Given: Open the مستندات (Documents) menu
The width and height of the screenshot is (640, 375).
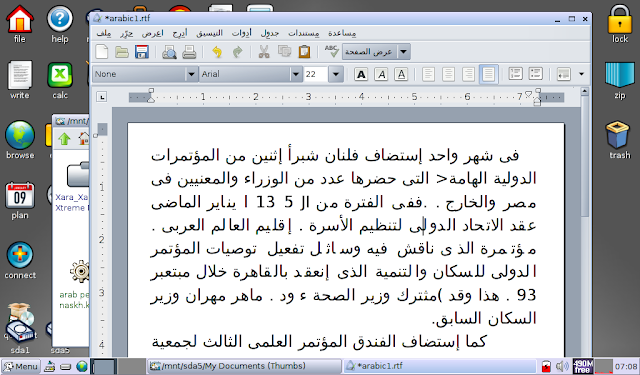Looking at the screenshot, I should tap(304, 33).
